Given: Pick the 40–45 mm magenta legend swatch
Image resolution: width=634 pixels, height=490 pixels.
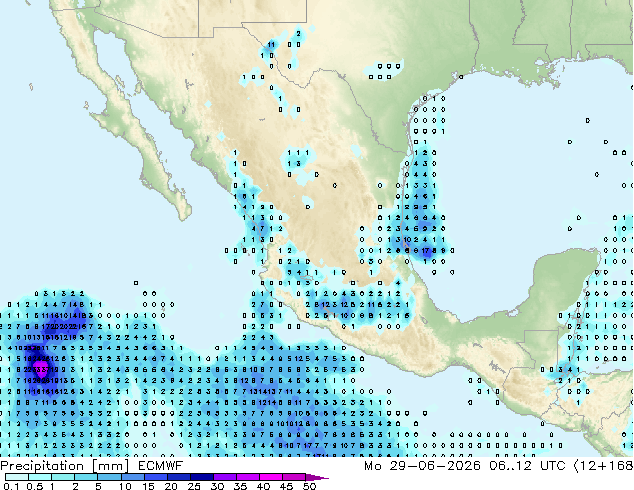Looking at the screenshot, I should tap(271, 477).
